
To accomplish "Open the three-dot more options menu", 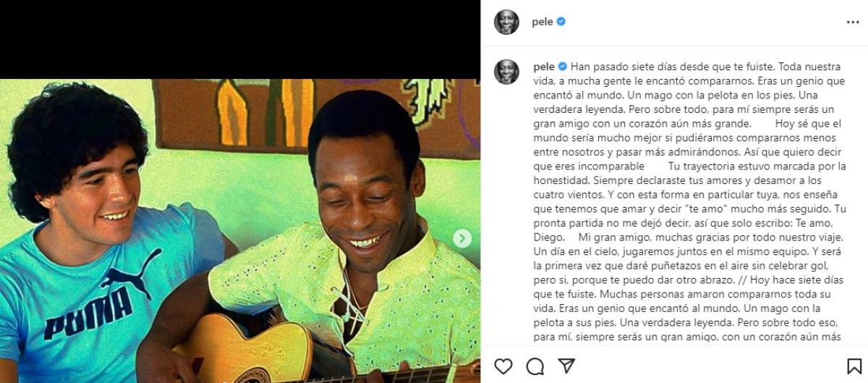I will (852, 22).
